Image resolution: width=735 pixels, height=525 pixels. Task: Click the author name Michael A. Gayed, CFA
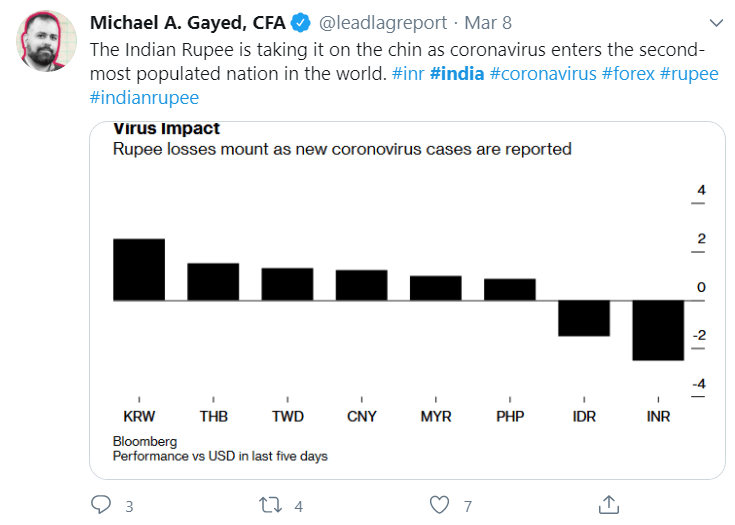188,23
